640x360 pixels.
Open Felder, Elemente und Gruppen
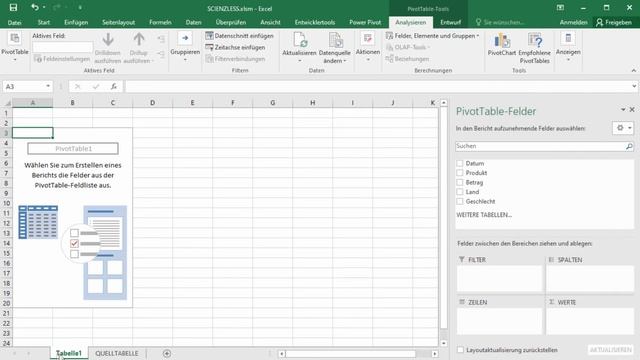[x=433, y=36]
